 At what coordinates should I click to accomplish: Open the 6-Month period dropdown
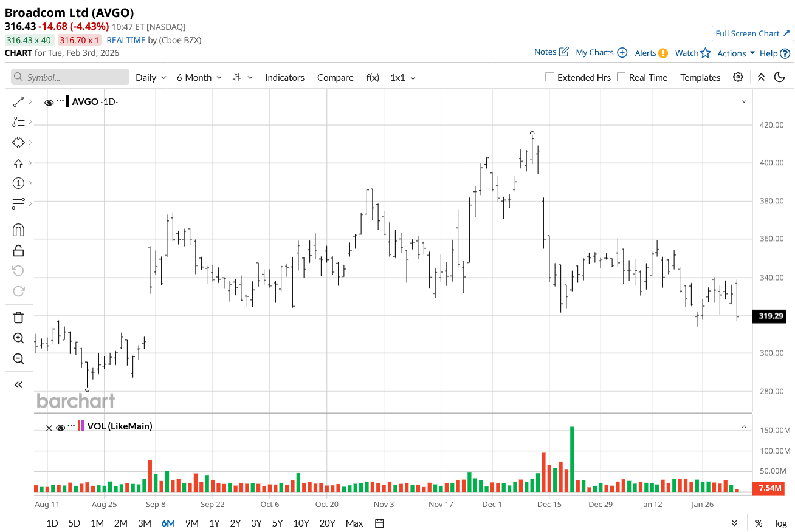click(199, 77)
